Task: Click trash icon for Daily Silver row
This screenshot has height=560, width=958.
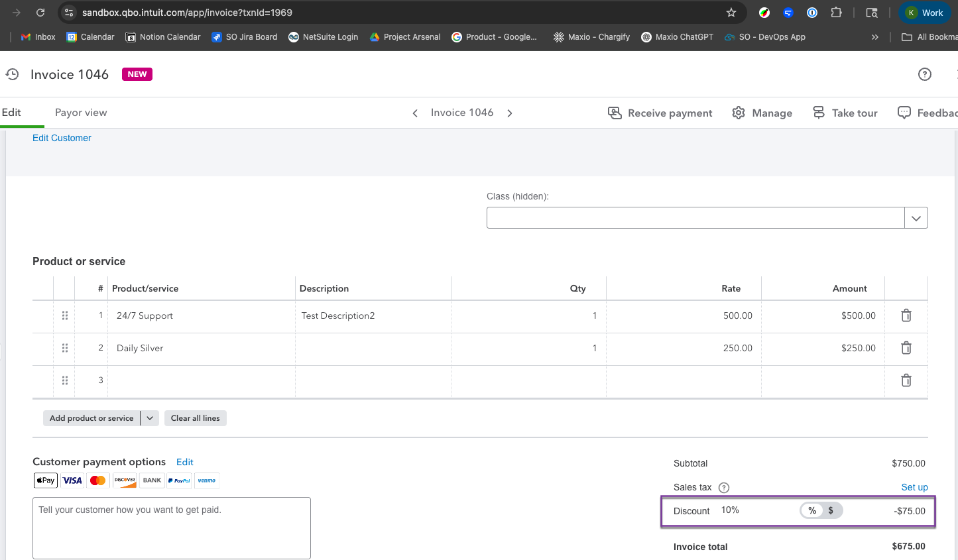Action: pyautogui.click(x=906, y=348)
